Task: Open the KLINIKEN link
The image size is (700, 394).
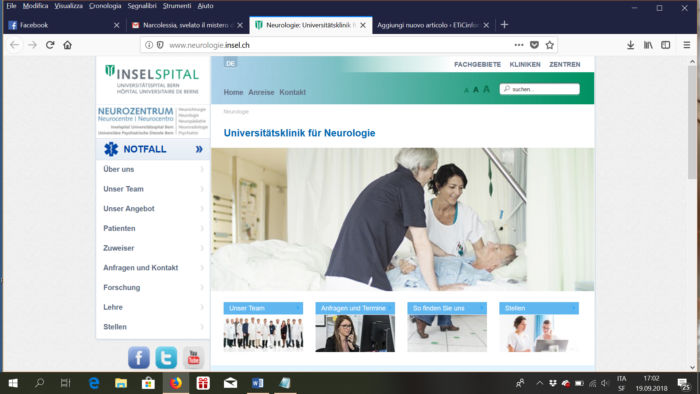Action: click(525, 64)
